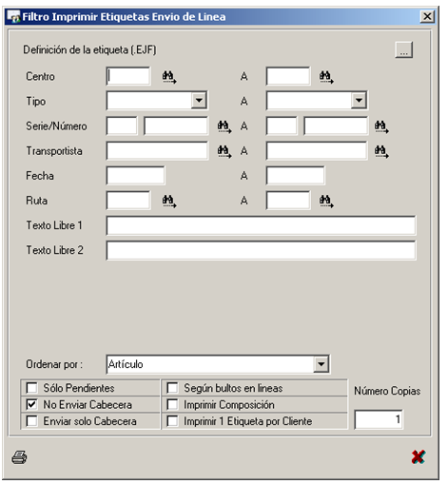448x484 pixels.
Task: Tick Imprimir 1 Etiqueta por Cliente
Action: pos(172,421)
